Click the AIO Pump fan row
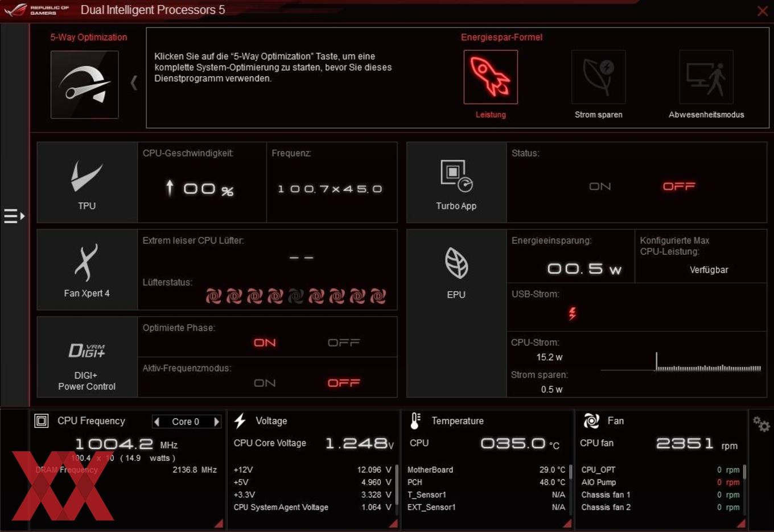Screen dimensions: 774x532 coord(661,482)
